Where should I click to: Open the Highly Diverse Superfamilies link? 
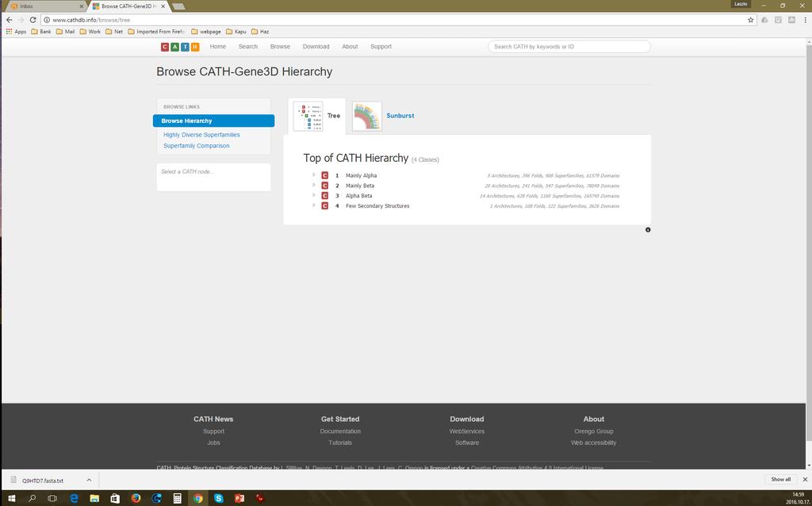[x=201, y=135]
